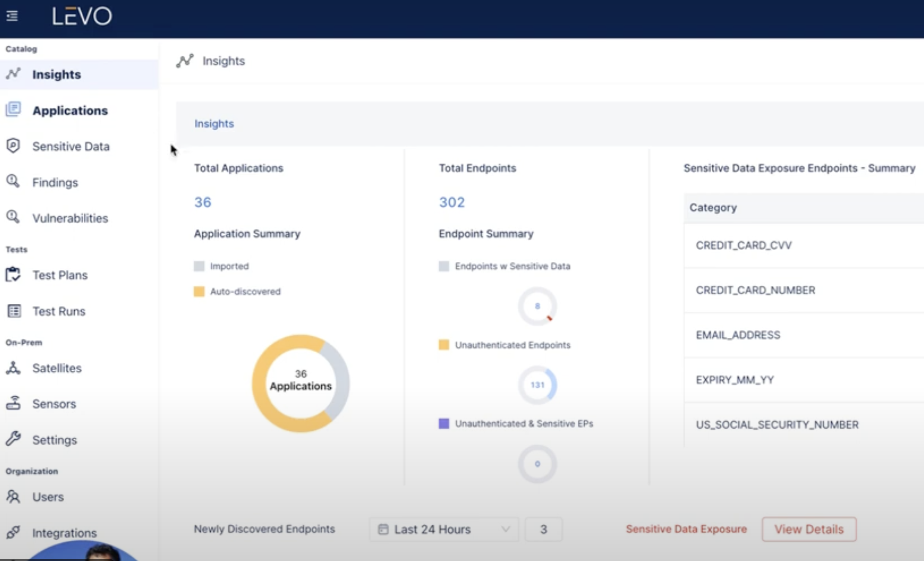Click the gauge showing 0 endpoints

pyautogui.click(x=537, y=464)
